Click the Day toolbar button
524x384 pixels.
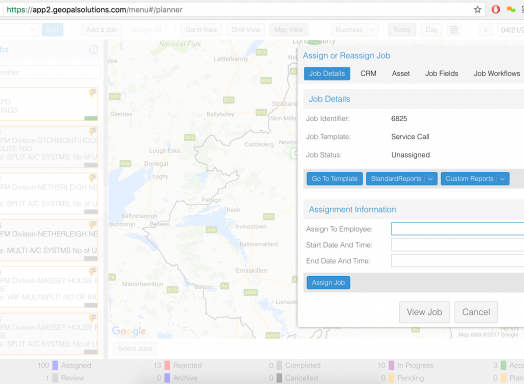click(x=431, y=30)
